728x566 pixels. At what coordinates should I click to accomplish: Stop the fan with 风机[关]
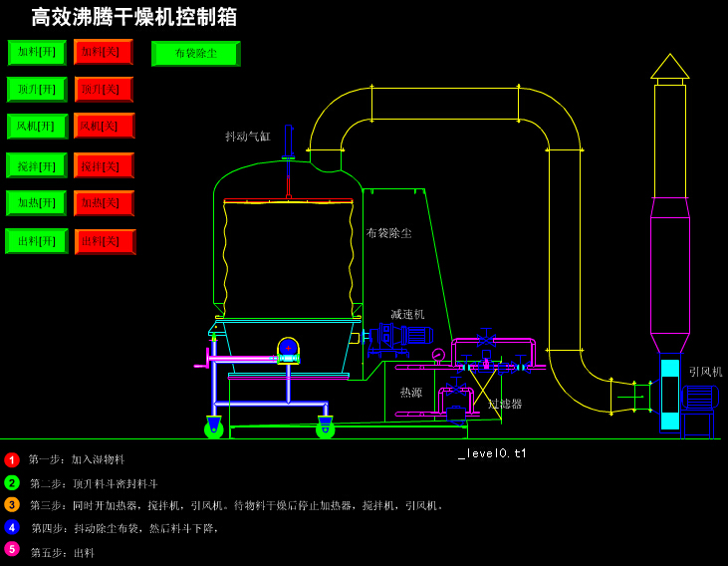[104, 127]
